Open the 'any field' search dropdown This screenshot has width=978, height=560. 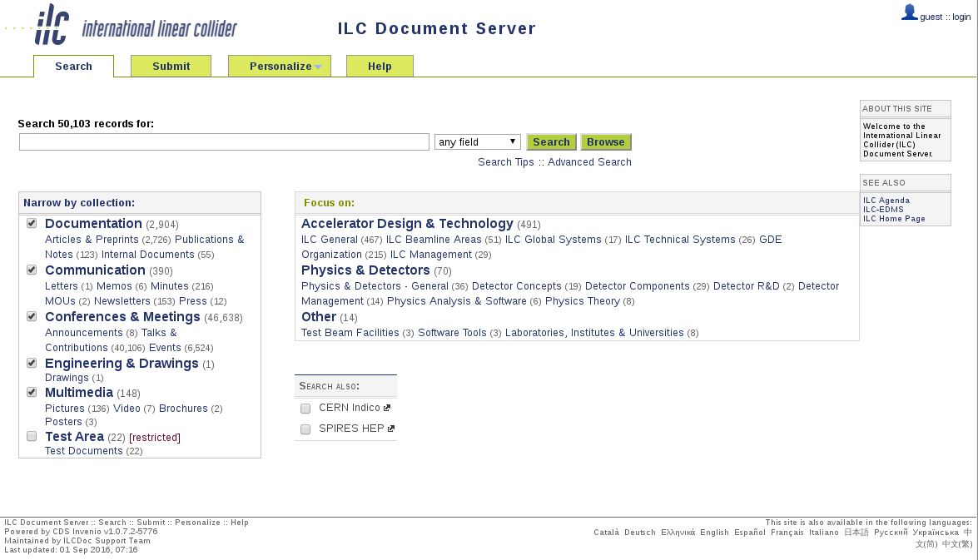pos(478,142)
